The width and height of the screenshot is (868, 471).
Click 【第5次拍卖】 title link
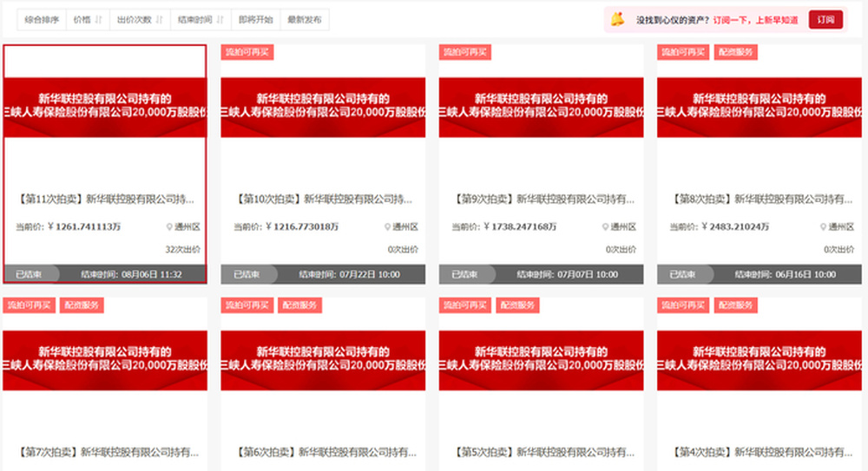pos(543,452)
